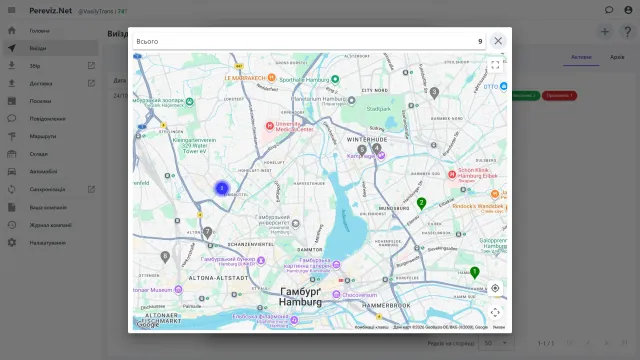Viewport: 640px width, 360px height.
Task: Center map on my location
Action: pos(495,288)
